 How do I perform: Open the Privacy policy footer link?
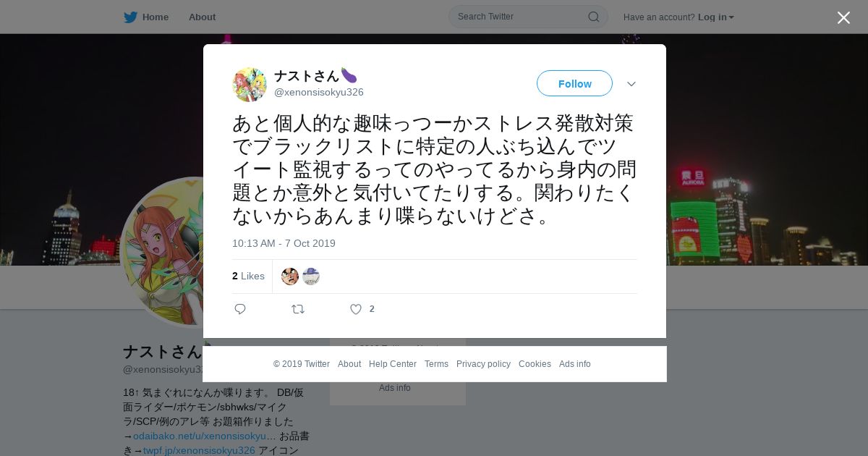(x=483, y=364)
